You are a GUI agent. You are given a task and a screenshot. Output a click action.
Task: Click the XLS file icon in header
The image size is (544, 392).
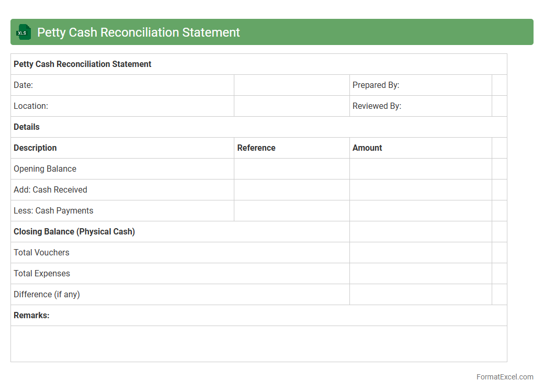pos(24,32)
